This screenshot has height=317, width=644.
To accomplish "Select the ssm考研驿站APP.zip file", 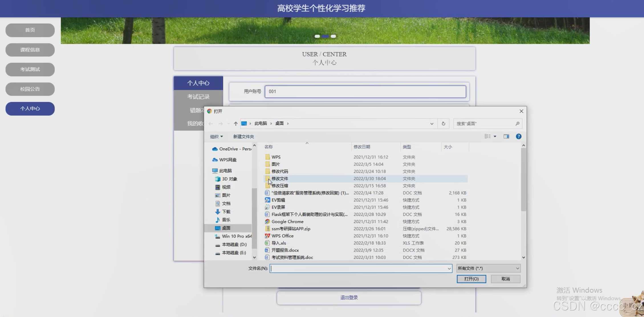I will point(290,229).
